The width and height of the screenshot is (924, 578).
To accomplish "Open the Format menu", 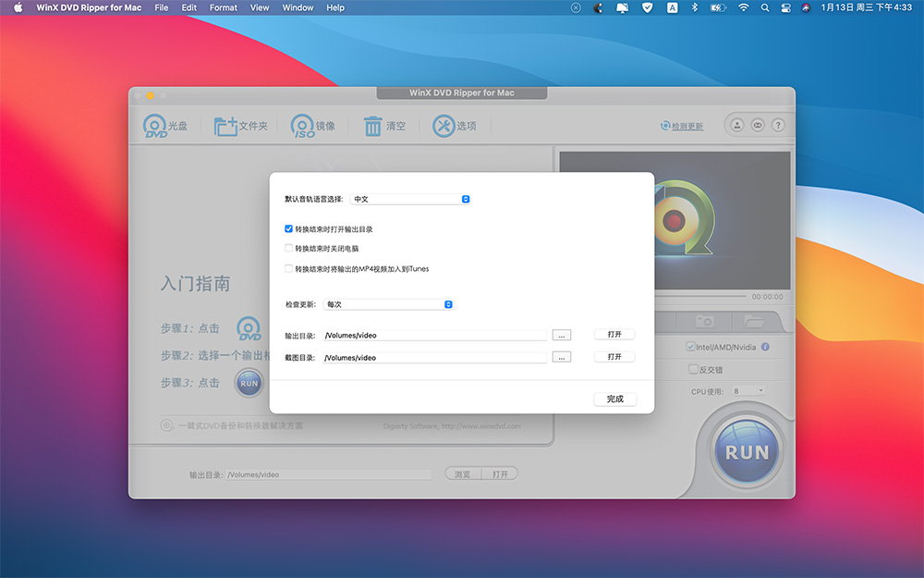I will (x=224, y=7).
